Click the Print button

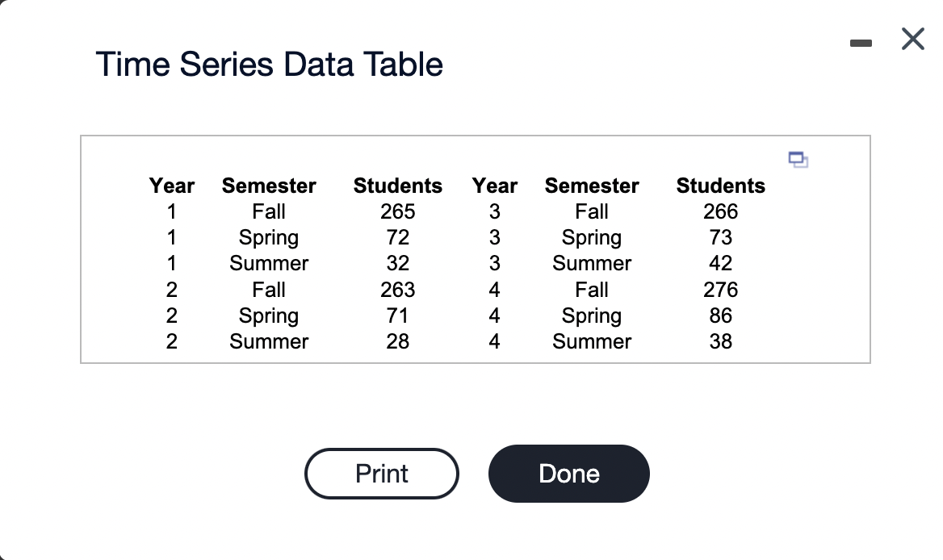381,474
